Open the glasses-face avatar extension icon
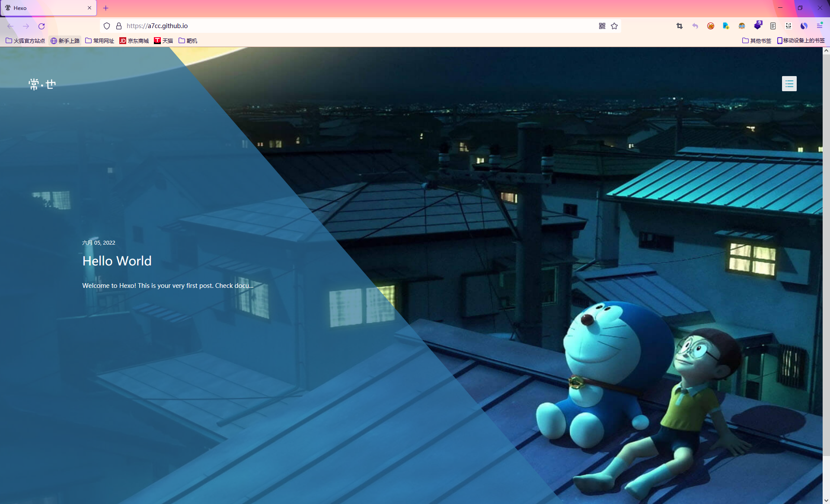The image size is (830, 504). (742, 26)
